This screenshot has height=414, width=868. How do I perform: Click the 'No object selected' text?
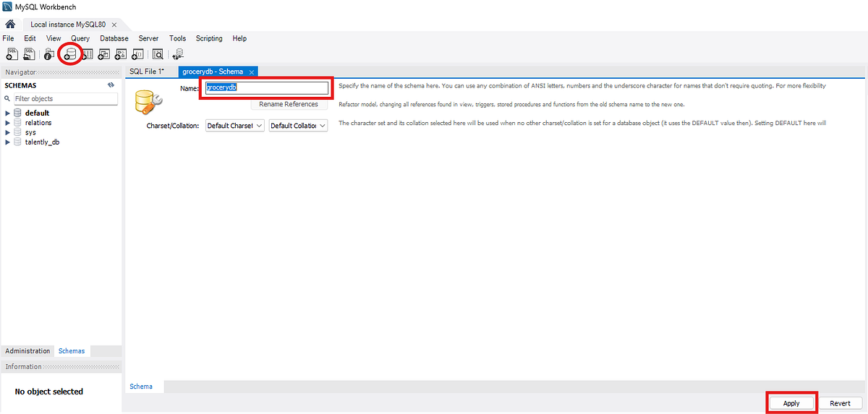49,392
